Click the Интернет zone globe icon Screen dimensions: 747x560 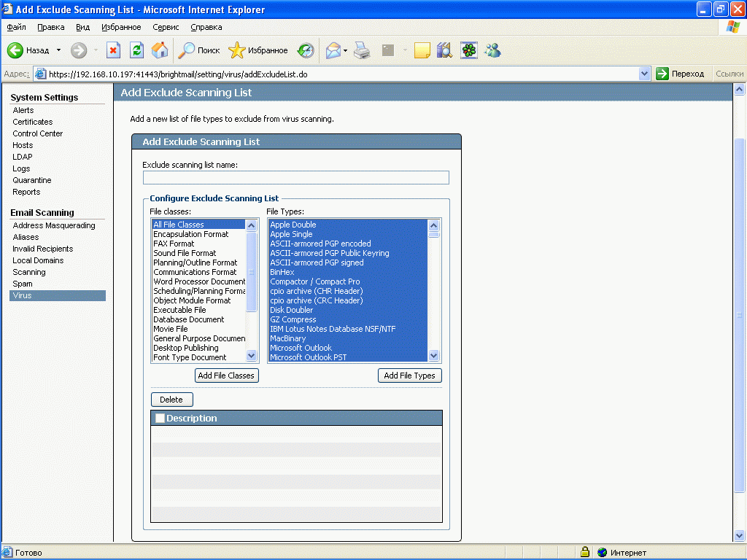coord(602,553)
